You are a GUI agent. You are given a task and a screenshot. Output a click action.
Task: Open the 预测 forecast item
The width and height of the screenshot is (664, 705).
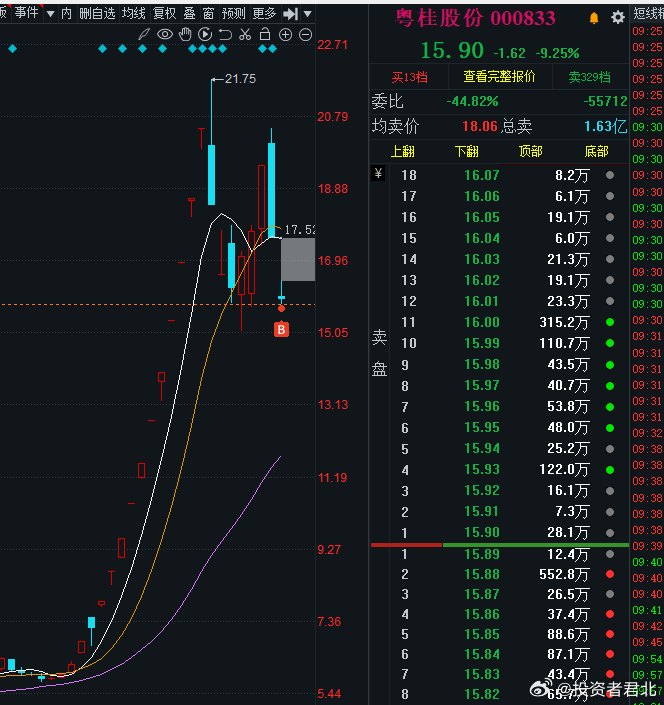point(234,13)
